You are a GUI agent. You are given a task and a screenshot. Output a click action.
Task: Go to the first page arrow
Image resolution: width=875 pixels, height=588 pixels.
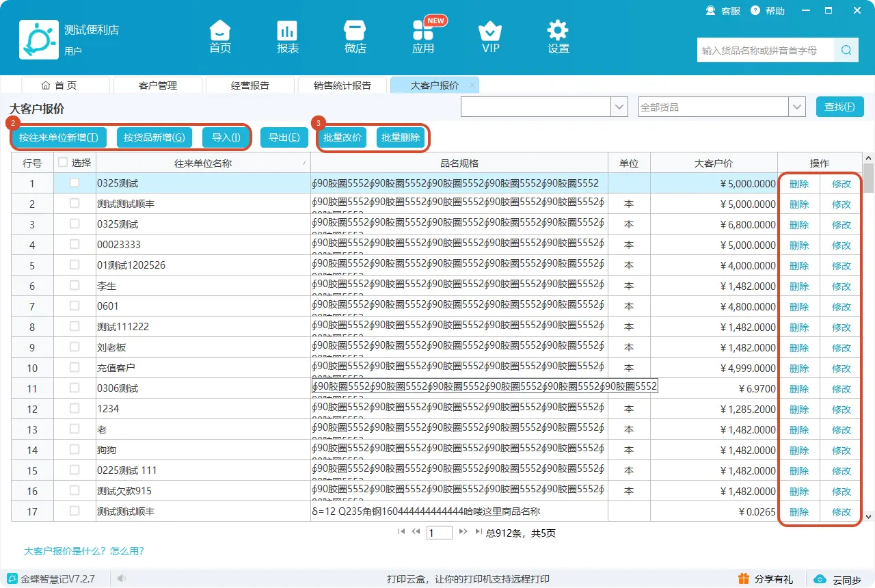coord(401,532)
